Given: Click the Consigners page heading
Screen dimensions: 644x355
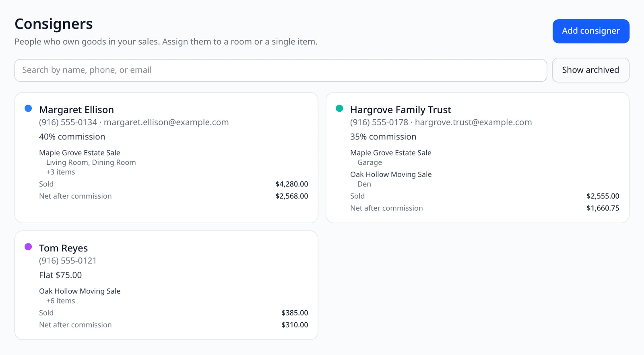Looking at the screenshot, I should coord(54,24).
